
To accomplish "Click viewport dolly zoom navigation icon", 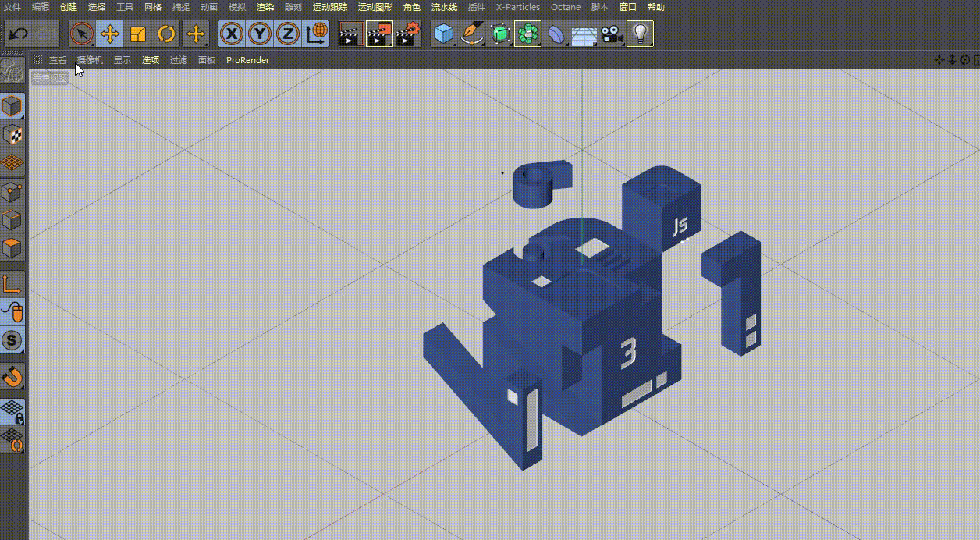I will click(x=953, y=60).
